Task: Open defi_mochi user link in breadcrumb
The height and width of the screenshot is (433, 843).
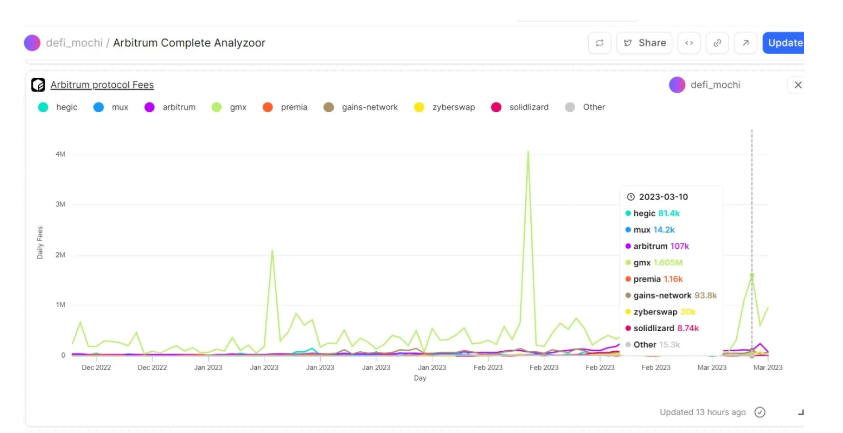Action: (74, 43)
